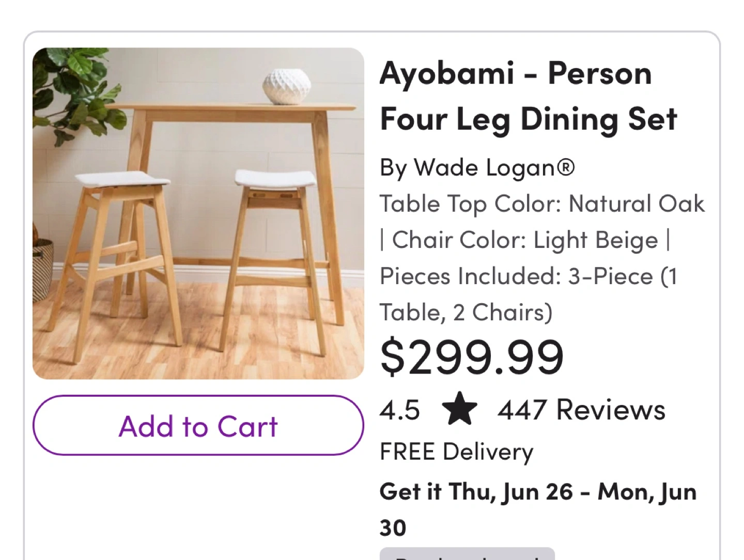Select the FREE Delivery label
This screenshot has width=744, height=560.
[457, 452]
